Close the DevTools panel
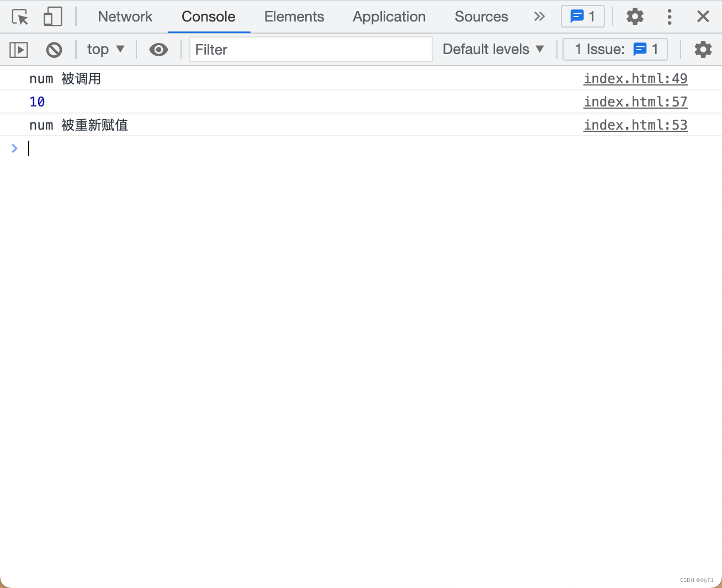 [x=703, y=17]
